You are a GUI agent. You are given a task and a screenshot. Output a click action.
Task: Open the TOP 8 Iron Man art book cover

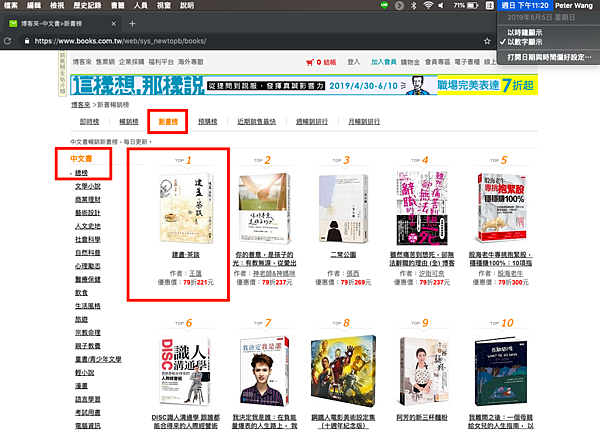343,371
